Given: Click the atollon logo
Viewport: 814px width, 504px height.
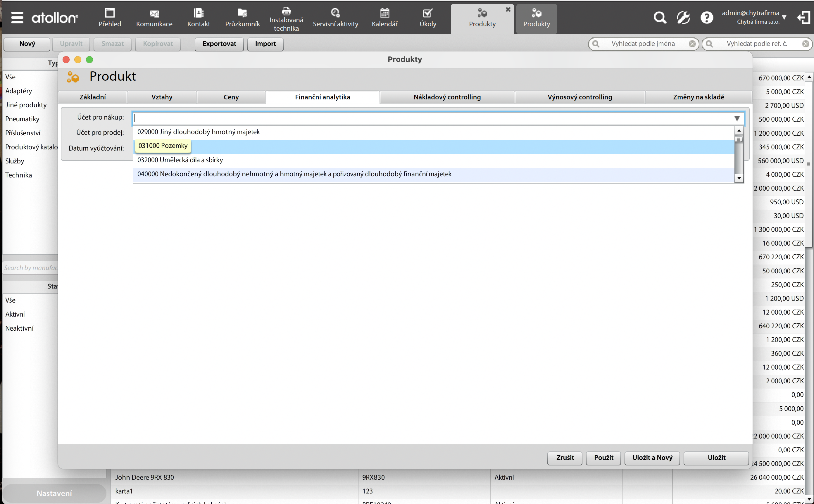Looking at the screenshot, I should pos(55,17).
